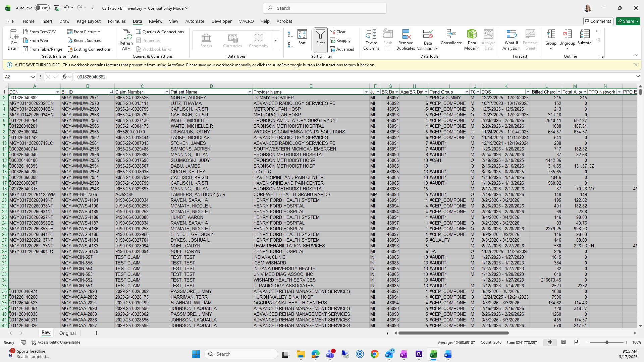644x362 pixels.
Task: Click the Filter funnel icon
Action: coord(320,37)
